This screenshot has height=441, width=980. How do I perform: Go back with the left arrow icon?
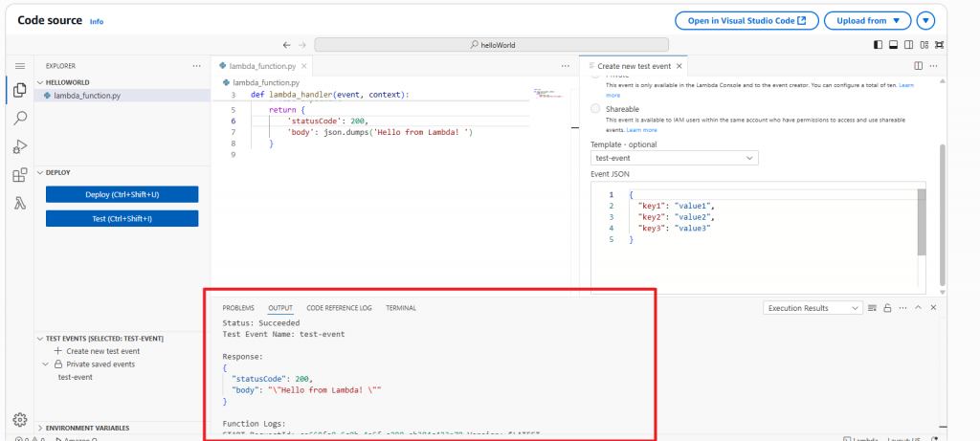(286, 45)
